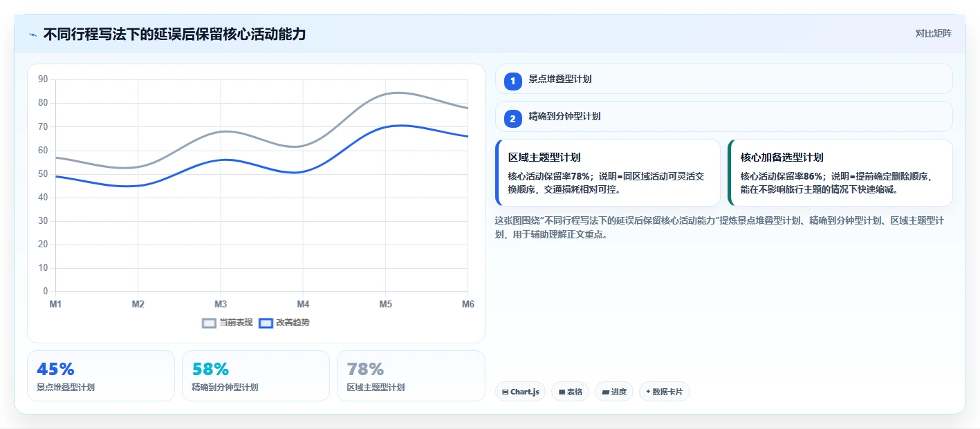Click the gray 当前表现 legend swatch
This screenshot has height=429, width=980.
[x=209, y=323]
